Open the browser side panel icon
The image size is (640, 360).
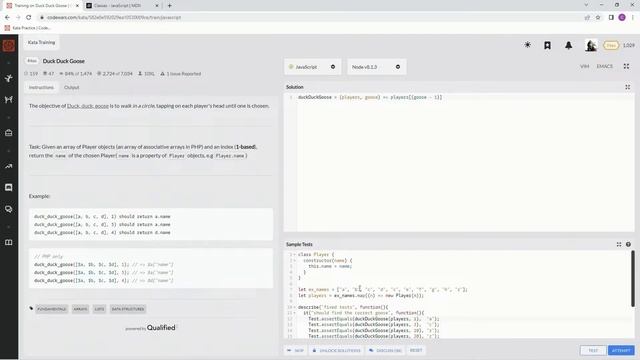[x=611, y=18]
